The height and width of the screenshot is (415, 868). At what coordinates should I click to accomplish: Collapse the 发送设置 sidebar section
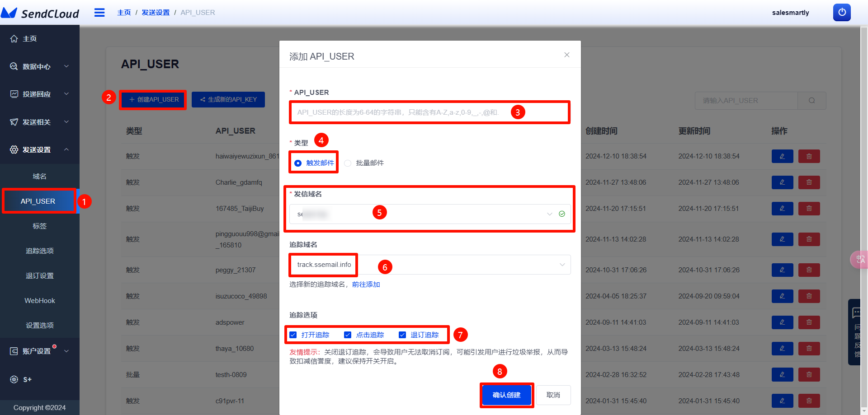[x=36, y=149]
